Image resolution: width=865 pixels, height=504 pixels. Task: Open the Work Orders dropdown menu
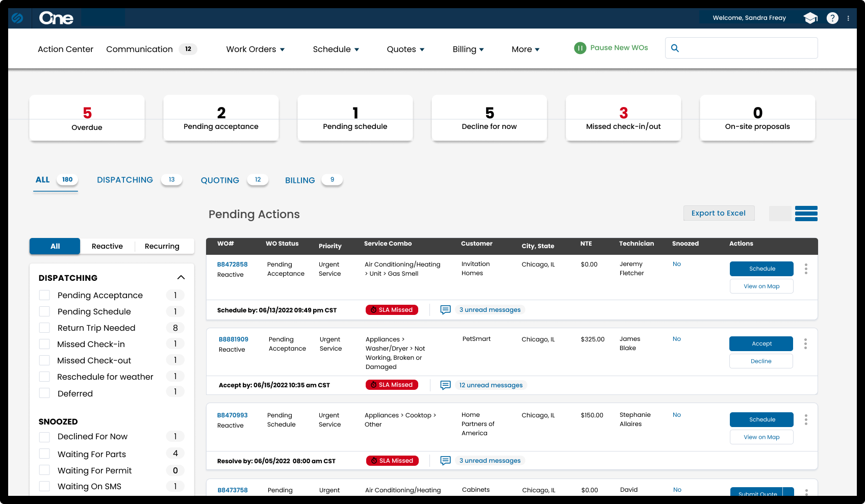256,49
